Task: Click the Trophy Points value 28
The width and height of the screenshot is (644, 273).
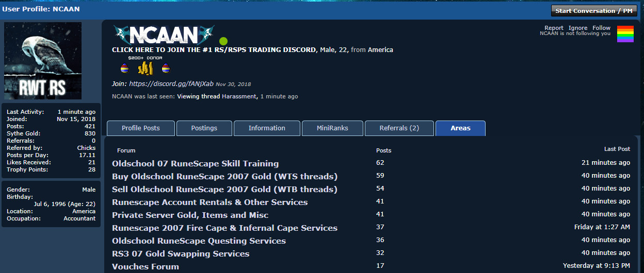Action: pos(92,169)
